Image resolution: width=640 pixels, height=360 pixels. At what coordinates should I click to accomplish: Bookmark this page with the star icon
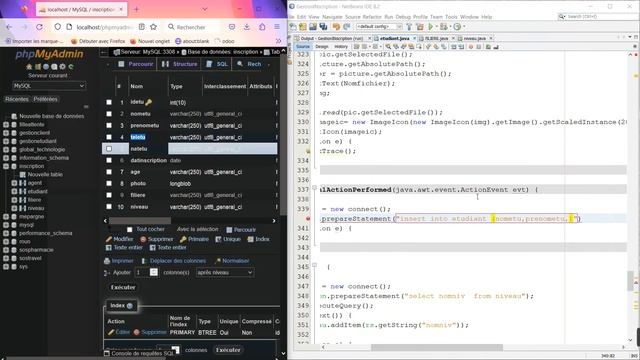tap(153, 27)
